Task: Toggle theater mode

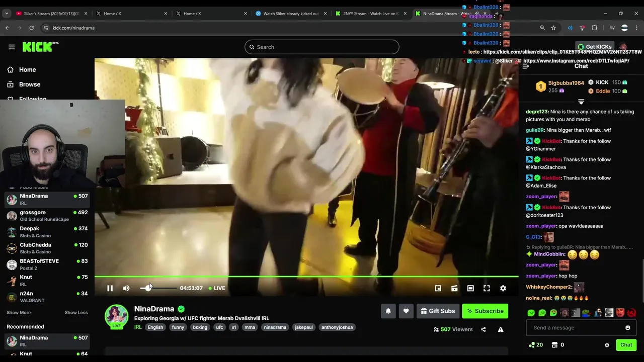Action: (470, 288)
